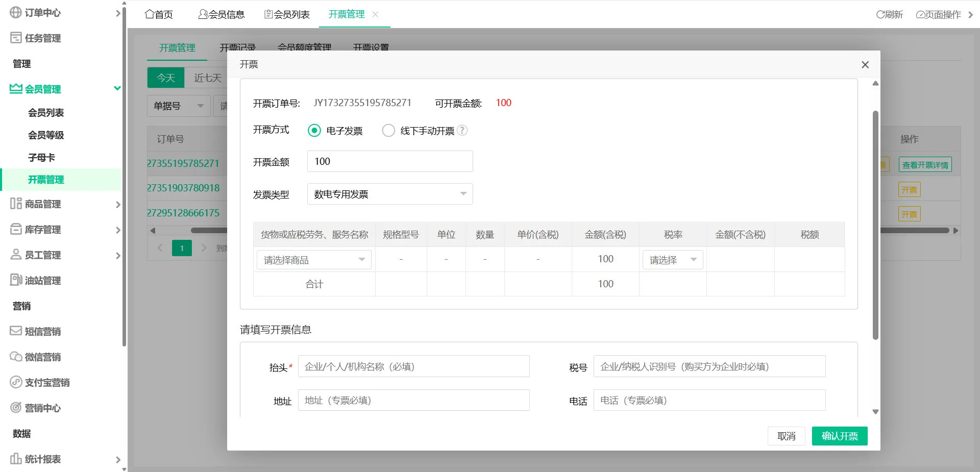
Task: Open the 税率 请选择 dropdown
Action: click(673, 260)
